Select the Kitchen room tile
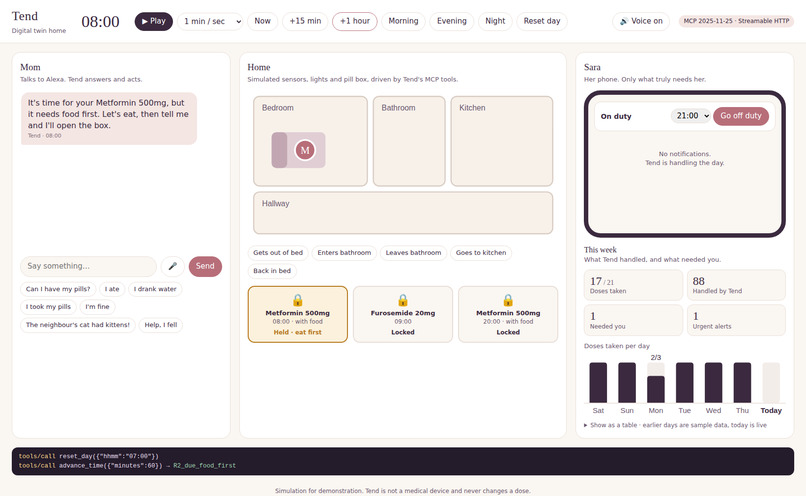The image size is (806, 496). pyautogui.click(x=502, y=141)
